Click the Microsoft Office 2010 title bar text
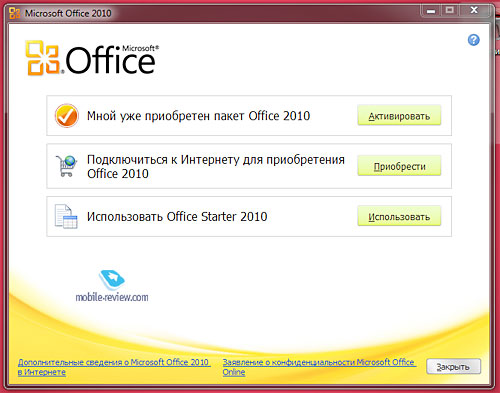The width and height of the screenshot is (500, 393). (x=68, y=13)
